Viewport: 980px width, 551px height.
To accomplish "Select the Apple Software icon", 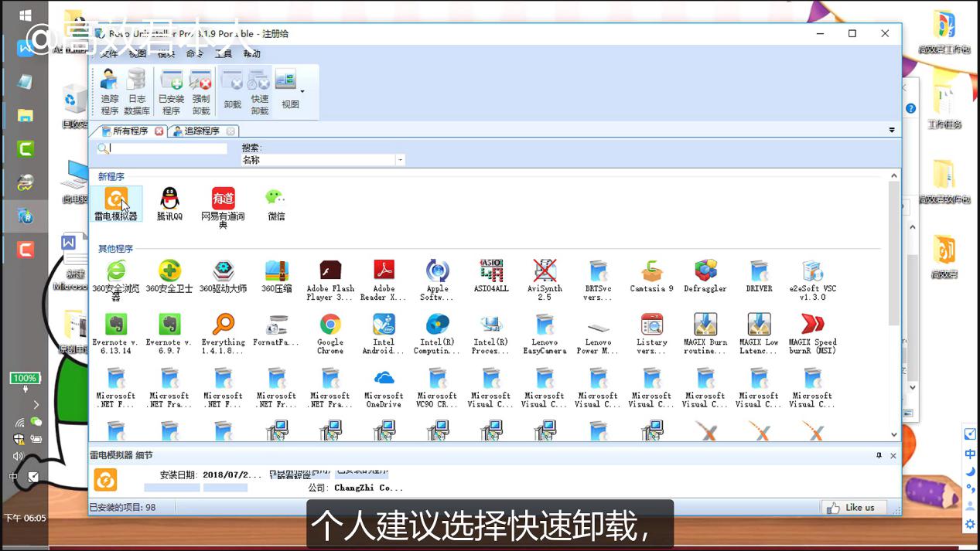I will 437,280.
